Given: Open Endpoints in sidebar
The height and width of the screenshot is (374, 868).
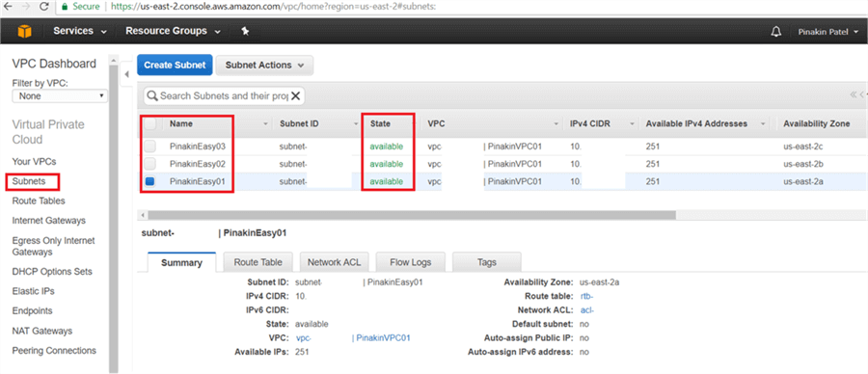Looking at the screenshot, I should click(32, 311).
